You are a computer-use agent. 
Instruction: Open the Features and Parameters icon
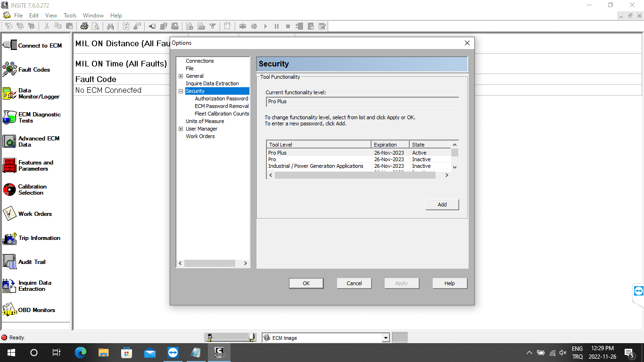point(10,165)
